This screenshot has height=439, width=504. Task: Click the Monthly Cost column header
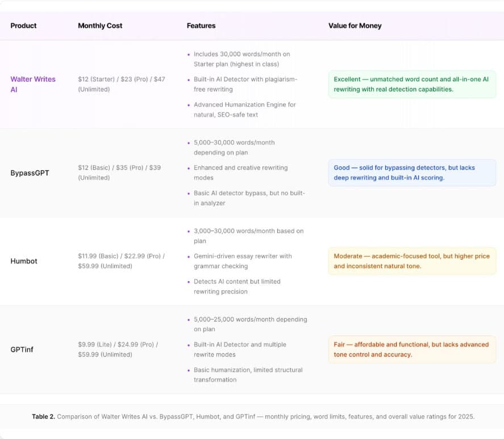100,26
